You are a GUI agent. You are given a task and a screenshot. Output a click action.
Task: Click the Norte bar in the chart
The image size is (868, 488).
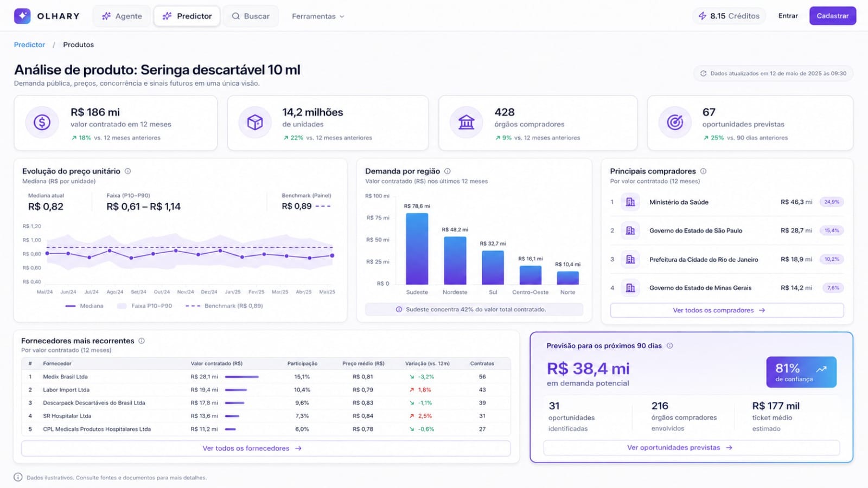pos(567,278)
